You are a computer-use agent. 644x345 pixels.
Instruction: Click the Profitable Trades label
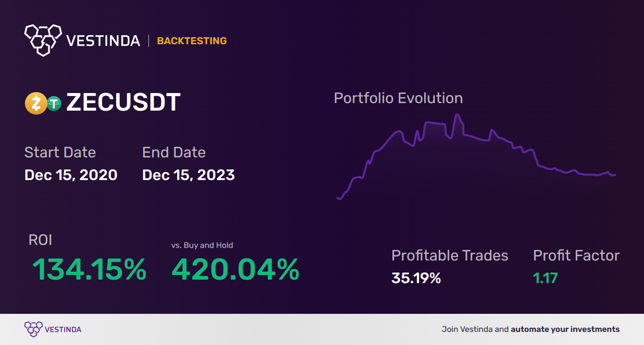[x=450, y=255]
